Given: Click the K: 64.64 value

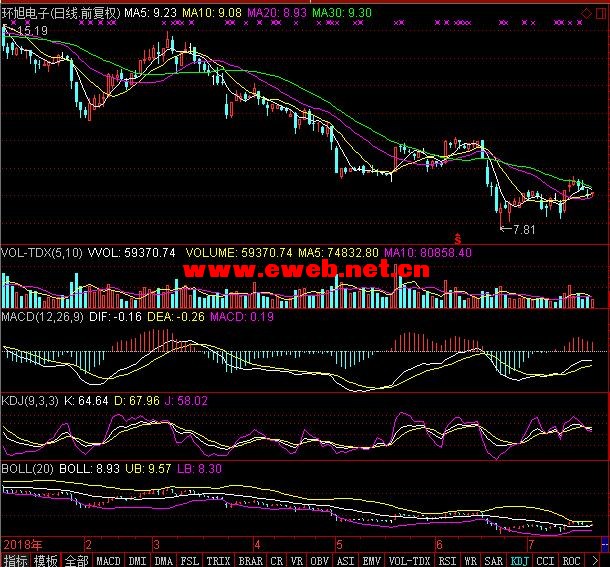Looking at the screenshot, I should 86,401.
